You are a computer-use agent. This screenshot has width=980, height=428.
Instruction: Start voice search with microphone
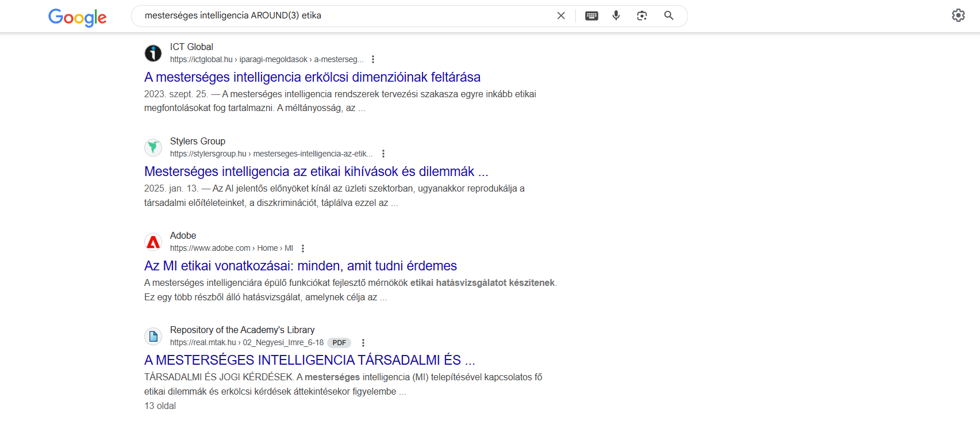(616, 16)
